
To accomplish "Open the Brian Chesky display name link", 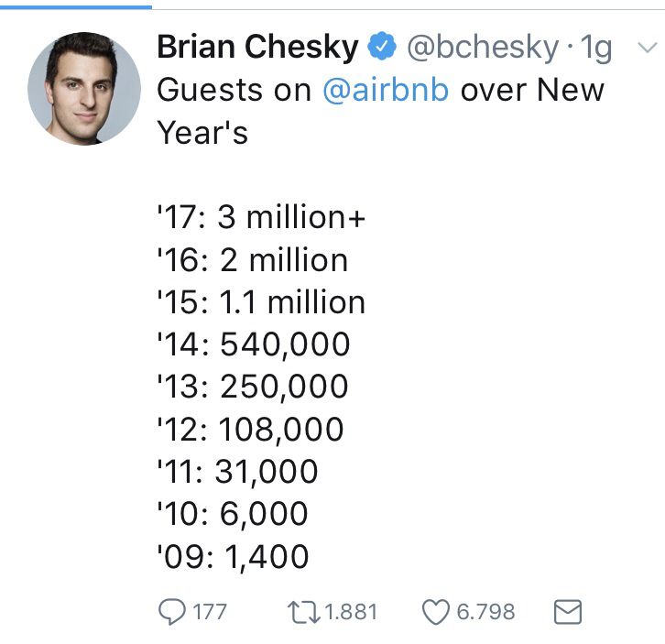I will click(x=257, y=48).
